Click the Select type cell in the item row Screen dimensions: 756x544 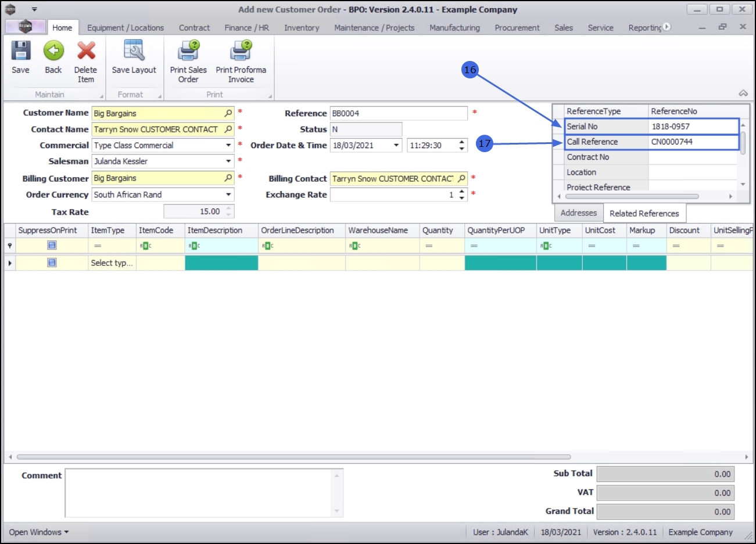112,263
